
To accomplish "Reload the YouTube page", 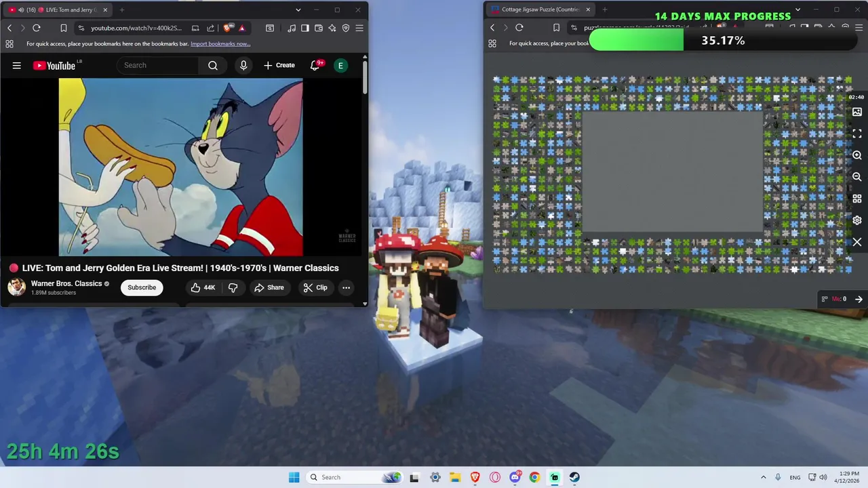I will 37,28.
